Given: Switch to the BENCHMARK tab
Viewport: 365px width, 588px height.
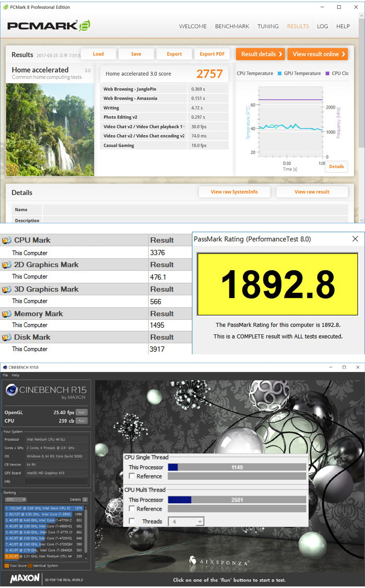Looking at the screenshot, I should pyautogui.click(x=232, y=26).
